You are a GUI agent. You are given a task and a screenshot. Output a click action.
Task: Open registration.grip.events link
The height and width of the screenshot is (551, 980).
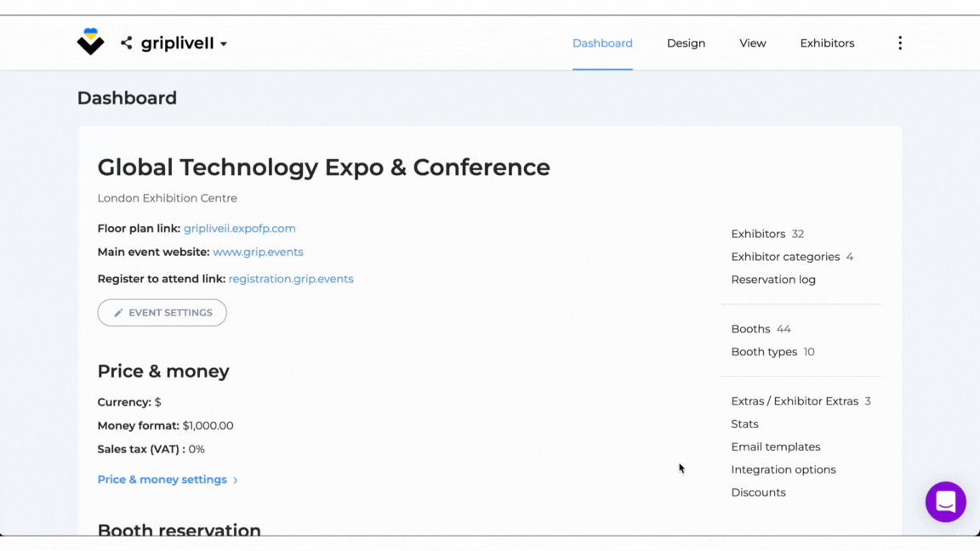click(291, 279)
